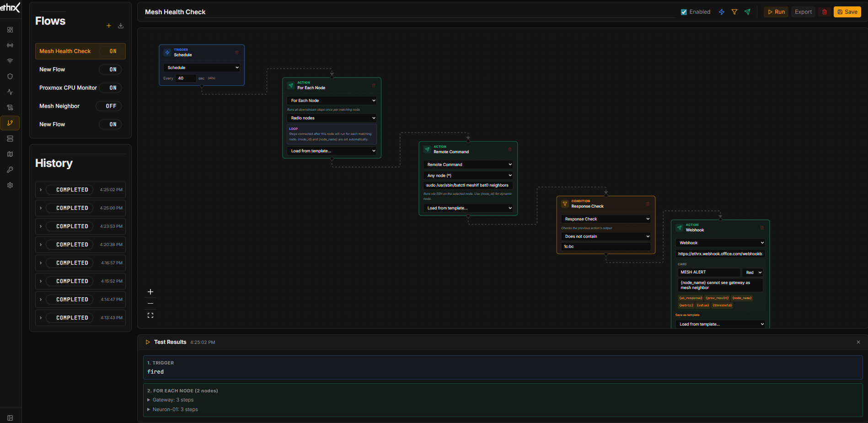Add an action node using the green send icon
Image resolution: width=868 pixels, height=423 pixels.
pyautogui.click(x=747, y=12)
